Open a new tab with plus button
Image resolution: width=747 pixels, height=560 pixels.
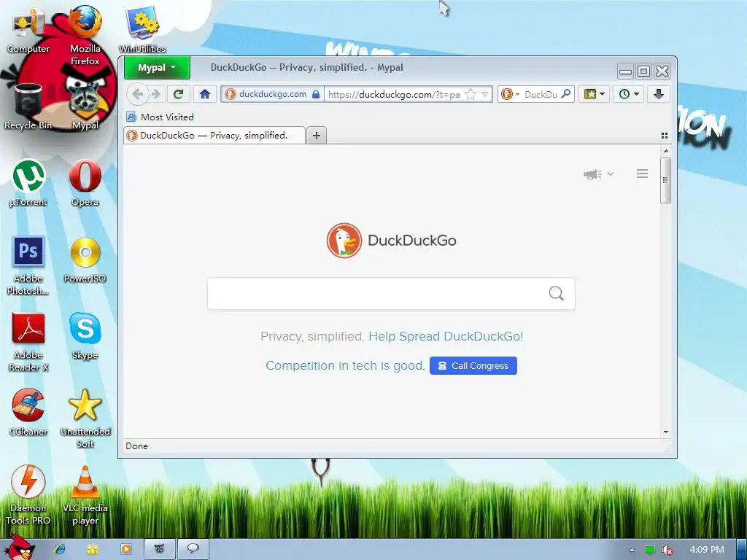pos(317,136)
